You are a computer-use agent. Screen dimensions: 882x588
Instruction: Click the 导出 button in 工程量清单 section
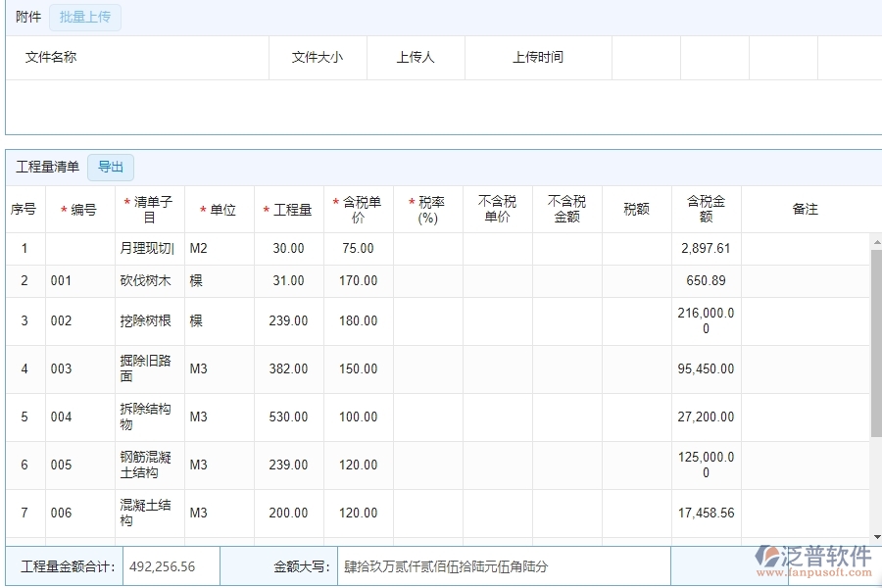[110, 167]
